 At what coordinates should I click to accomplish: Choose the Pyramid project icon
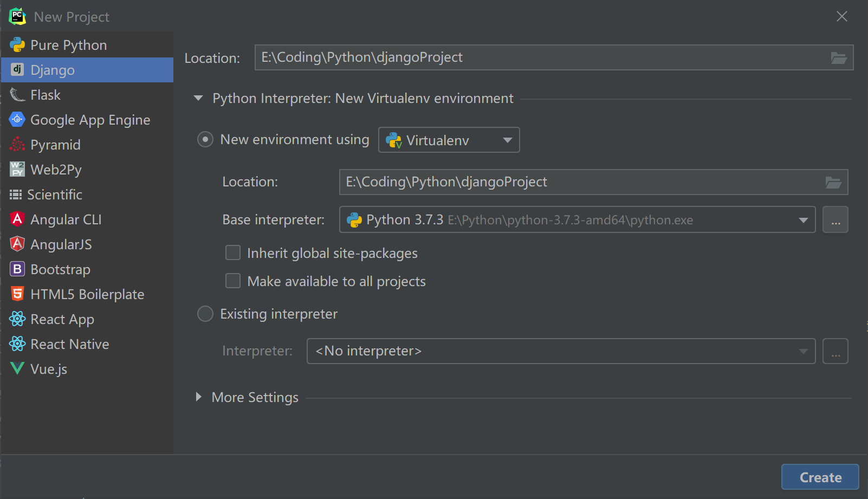17,144
